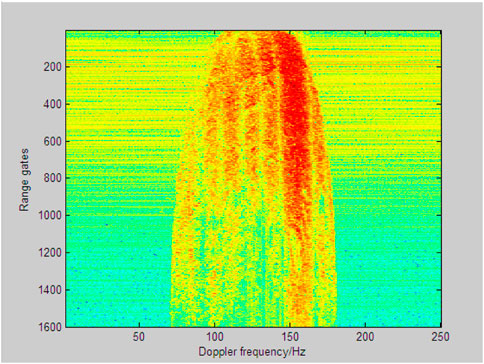The image size is (484, 364).
Task: Click the 'Doppler frequency/Hz' axis label
Action: 252,352
